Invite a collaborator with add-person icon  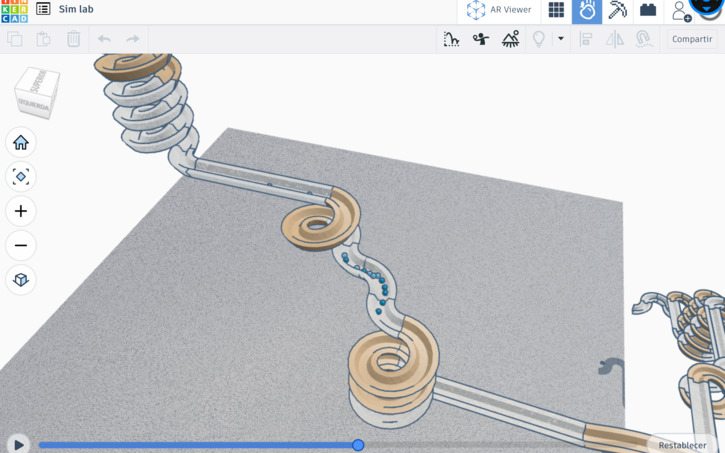[x=681, y=11]
